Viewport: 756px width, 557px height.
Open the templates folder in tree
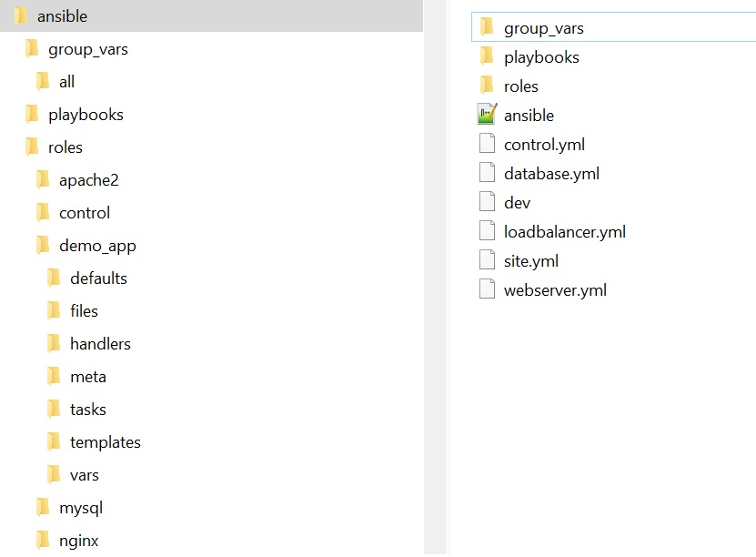tap(105, 442)
